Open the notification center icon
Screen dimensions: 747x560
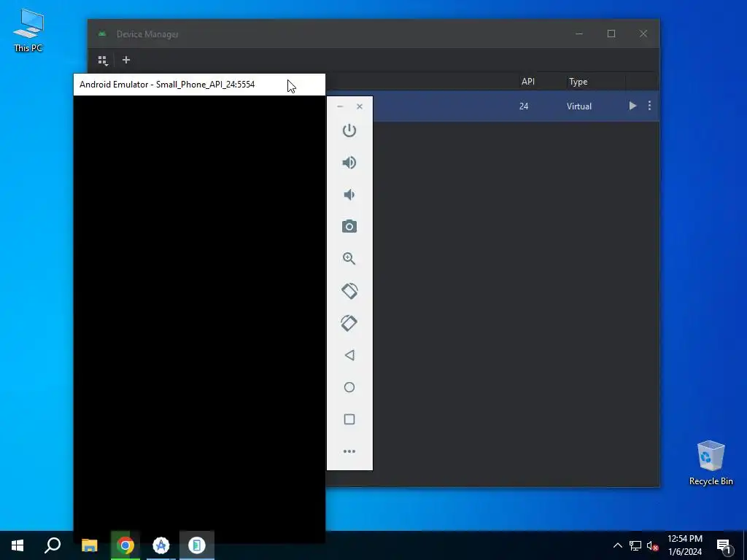coord(724,545)
